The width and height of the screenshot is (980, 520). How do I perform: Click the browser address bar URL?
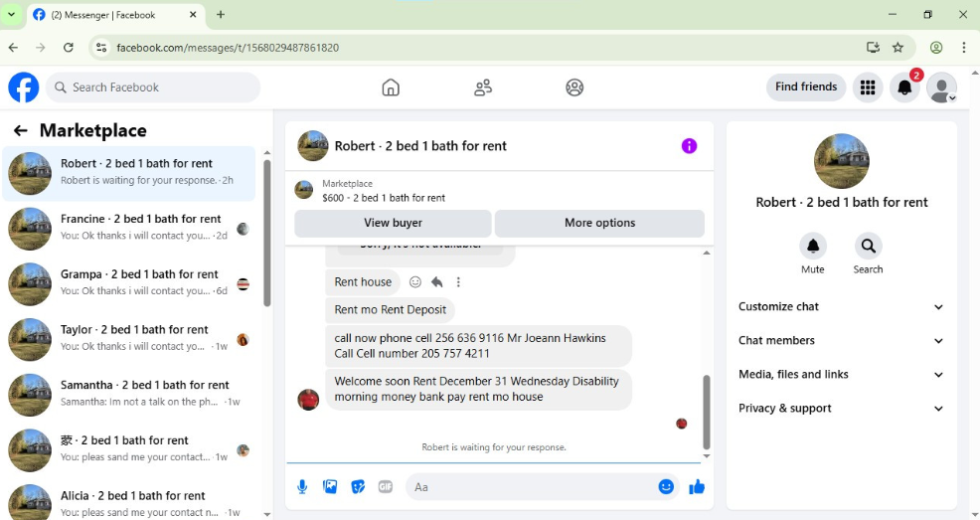coord(228,48)
